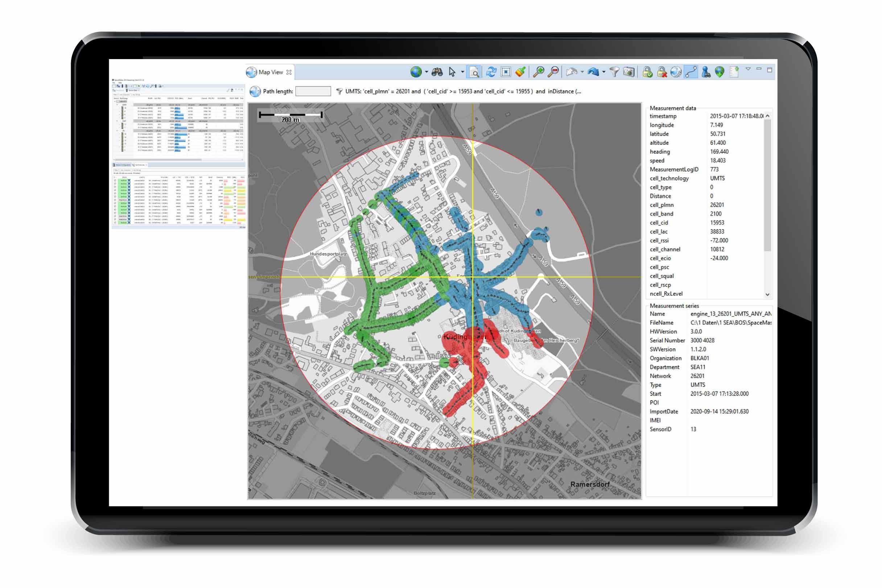Click the Measurement data scrollbar up arrow

point(767,116)
